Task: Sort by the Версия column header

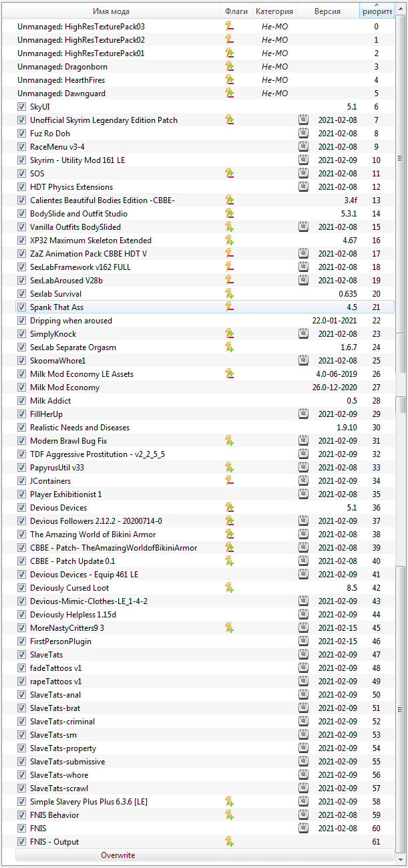Action: (327, 11)
